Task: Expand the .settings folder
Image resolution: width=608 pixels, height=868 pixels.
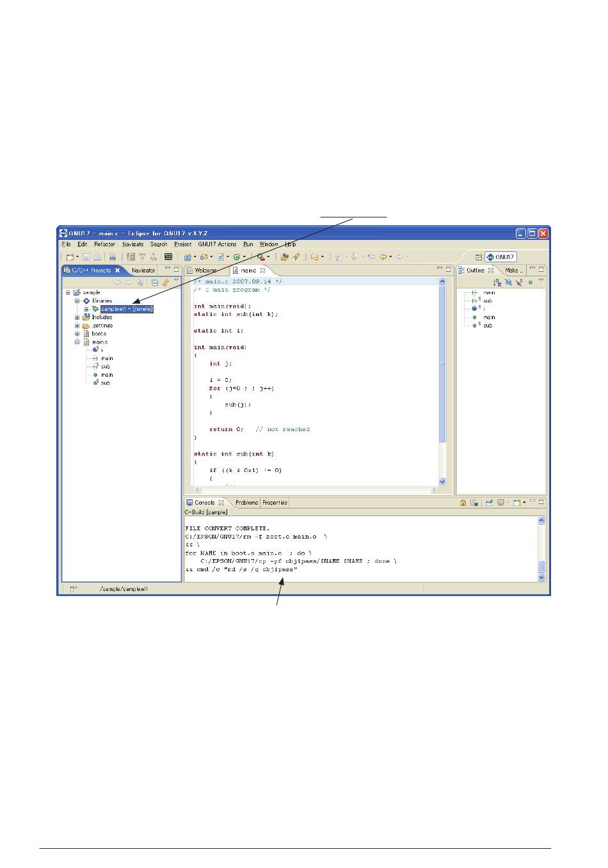Action: pos(77,326)
